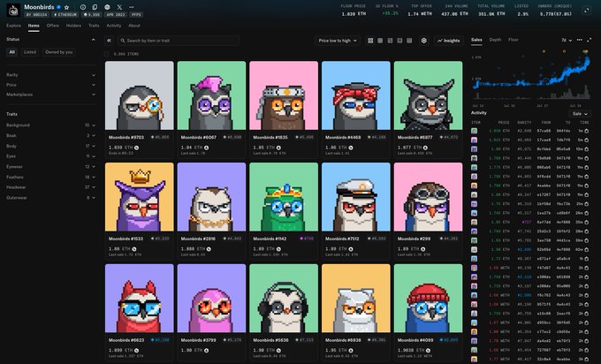Click the 1.74 WETH top offer value
The image size is (601, 364).
click(420, 14)
